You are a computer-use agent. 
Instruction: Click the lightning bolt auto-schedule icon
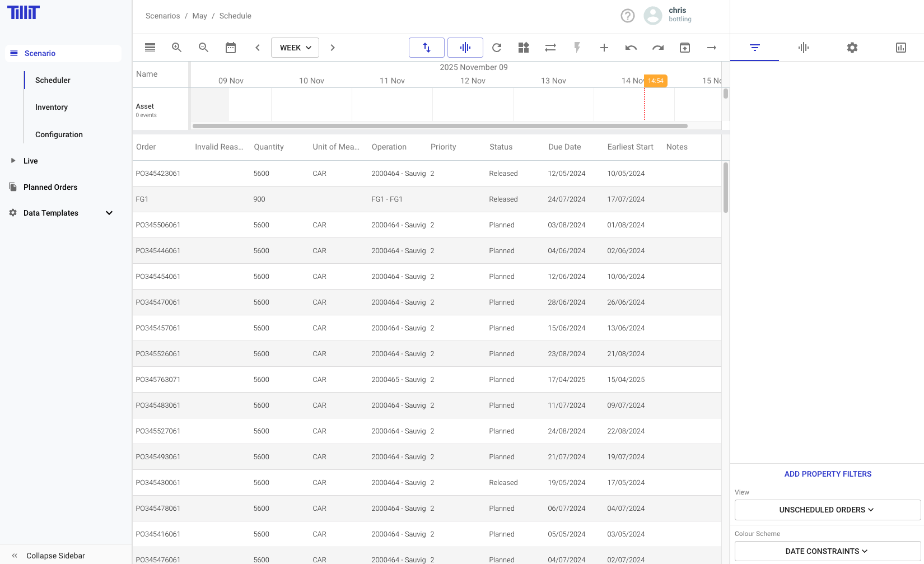577,48
